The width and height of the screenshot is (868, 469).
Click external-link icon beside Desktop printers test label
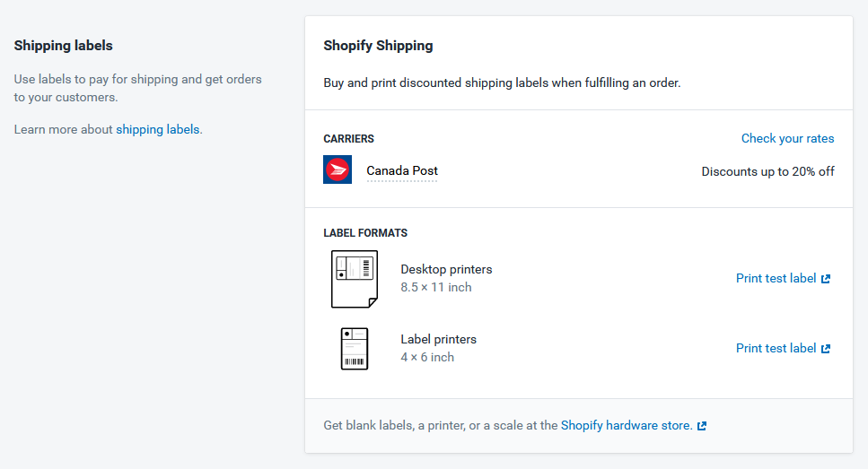point(826,279)
